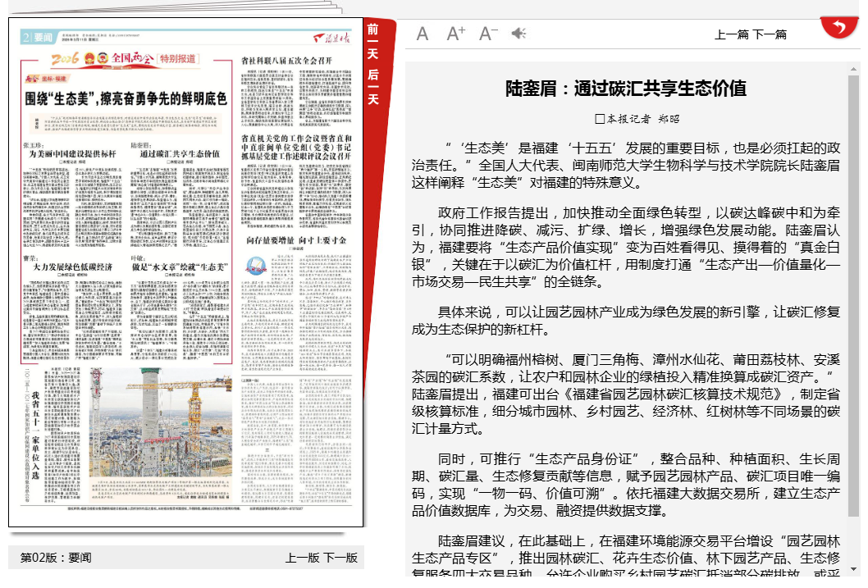This screenshot has width=868, height=588.
Task: Increase article font size with A+
Action: coord(456,34)
